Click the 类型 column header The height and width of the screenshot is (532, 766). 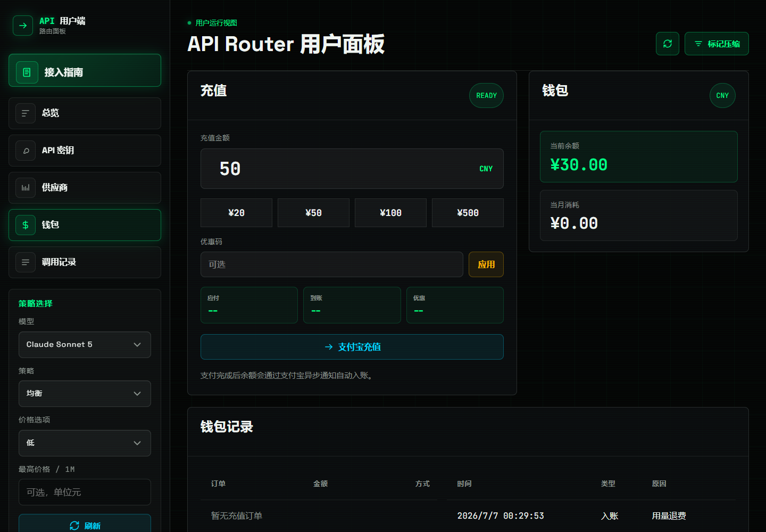point(608,484)
